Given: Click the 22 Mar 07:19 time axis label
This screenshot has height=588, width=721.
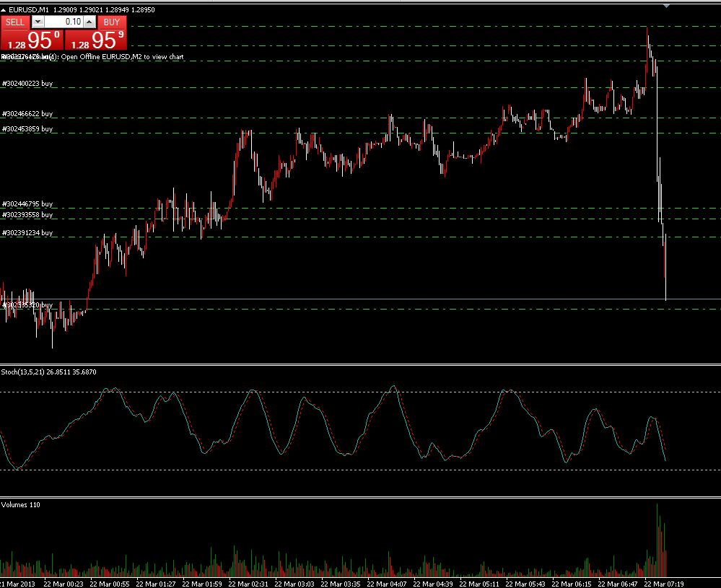Looking at the screenshot, I should [663, 584].
